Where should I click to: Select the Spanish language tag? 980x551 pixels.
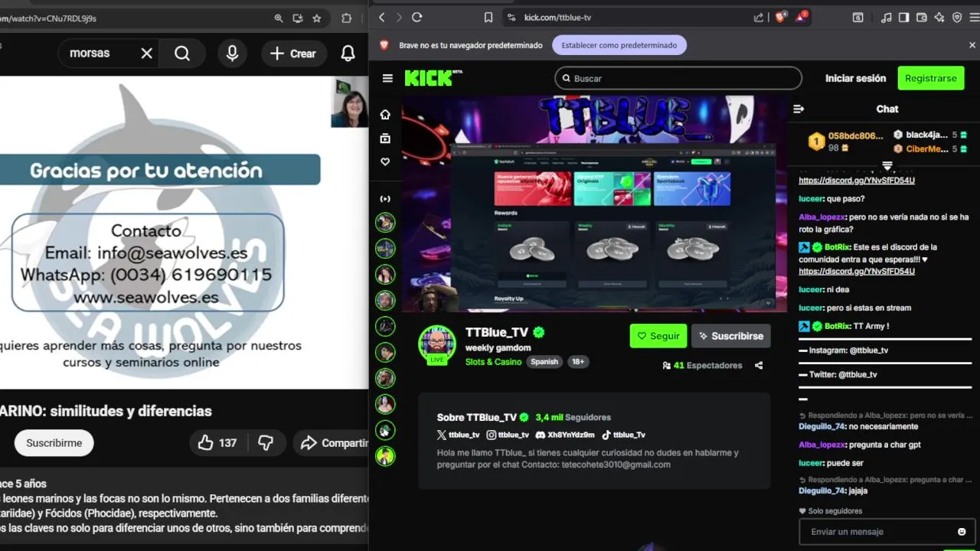(x=544, y=362)
